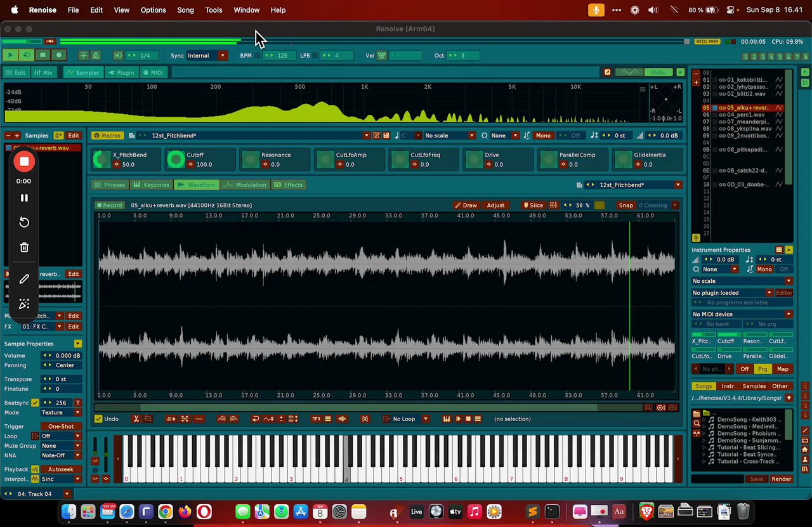Adjust the Resonance macro knob
Viewport: 812px width, 527px height.
coord(251,160)
